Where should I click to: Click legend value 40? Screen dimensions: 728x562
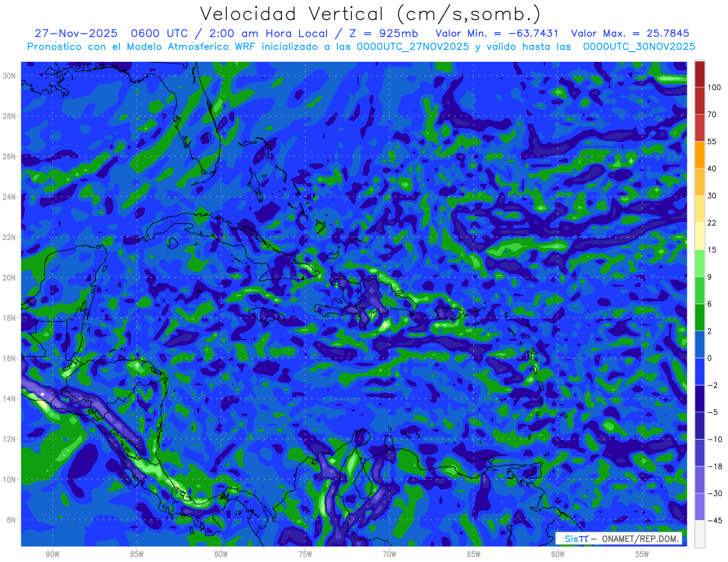(712, 169)
